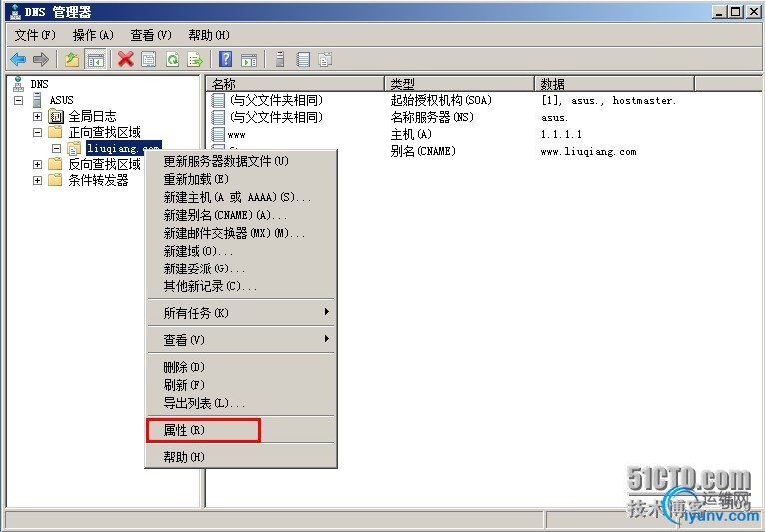The height and width of the screenshot is (532, 765).
Task: Choose 新建别名(CNAME)(A)...
Action: click(241, 215)
